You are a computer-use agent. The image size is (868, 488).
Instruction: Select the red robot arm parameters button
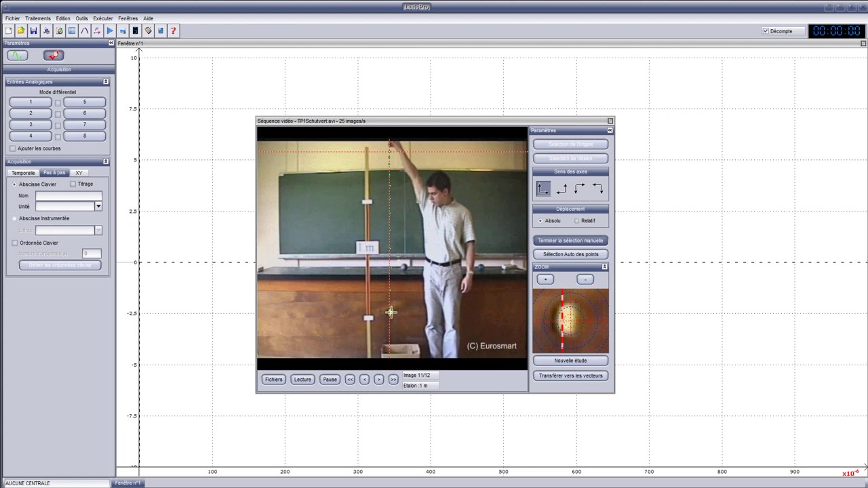(54, 56)
